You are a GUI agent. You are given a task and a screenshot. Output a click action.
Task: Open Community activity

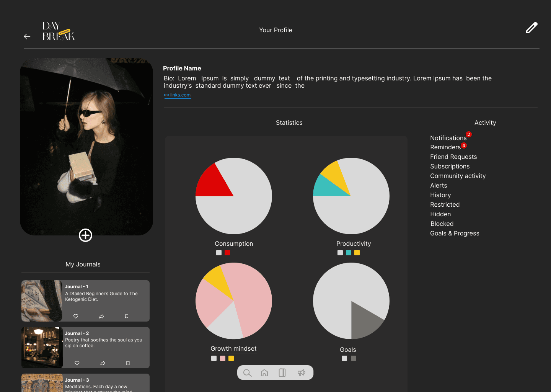click(458, 176)
